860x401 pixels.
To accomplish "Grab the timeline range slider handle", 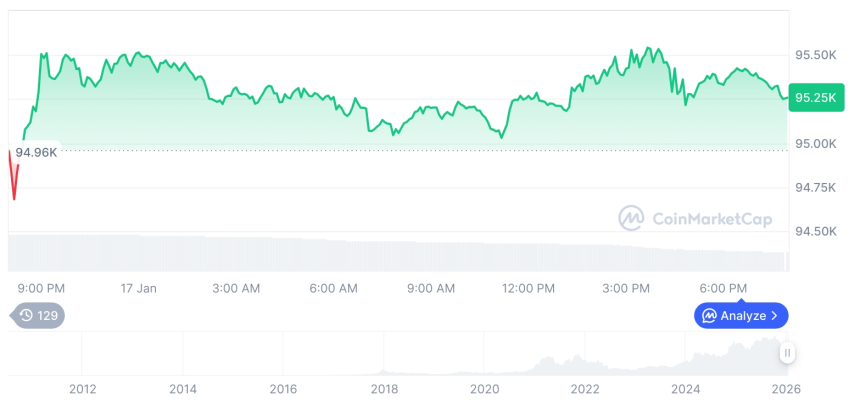I will [x=788, y=353].
